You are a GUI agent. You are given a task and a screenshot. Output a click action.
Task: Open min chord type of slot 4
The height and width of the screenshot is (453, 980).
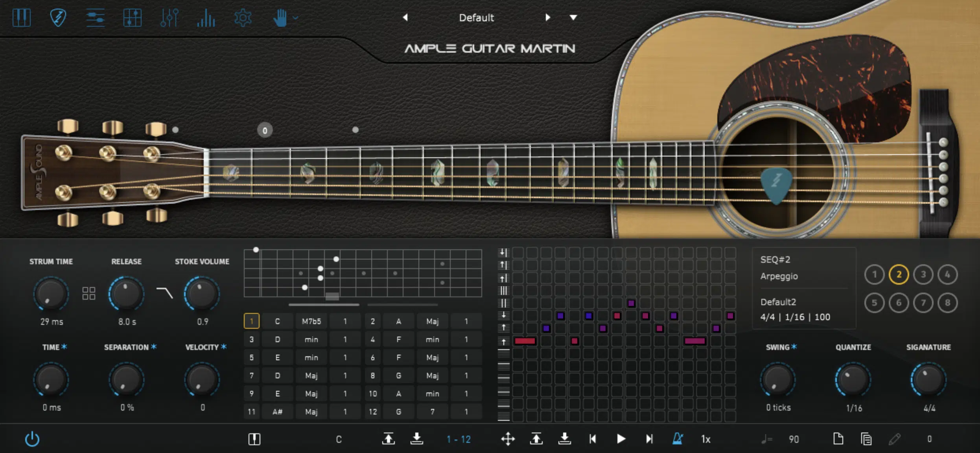point(432,339)
